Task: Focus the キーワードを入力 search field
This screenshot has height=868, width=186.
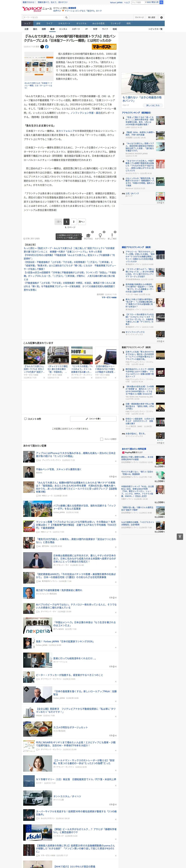Action: (x=44, y=18)
